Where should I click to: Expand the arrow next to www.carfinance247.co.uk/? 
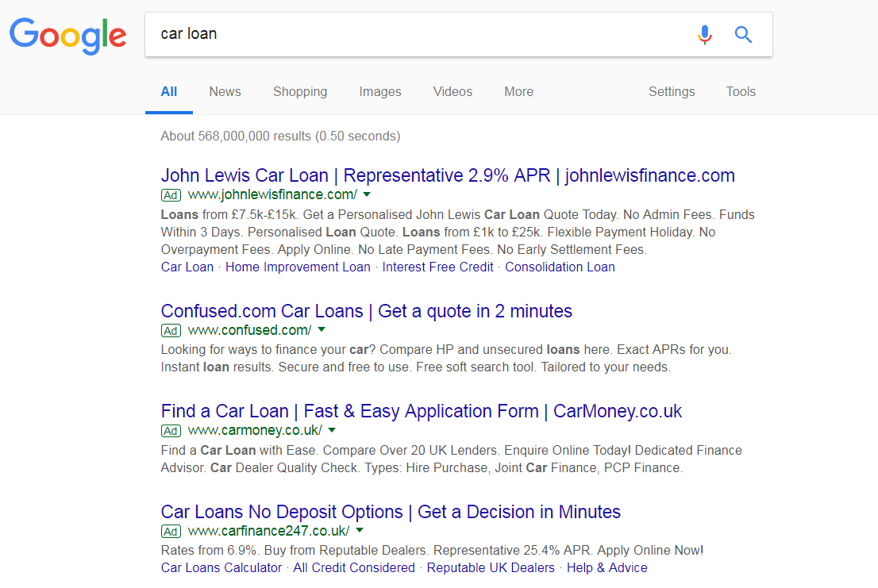click(x=360, y=530)
